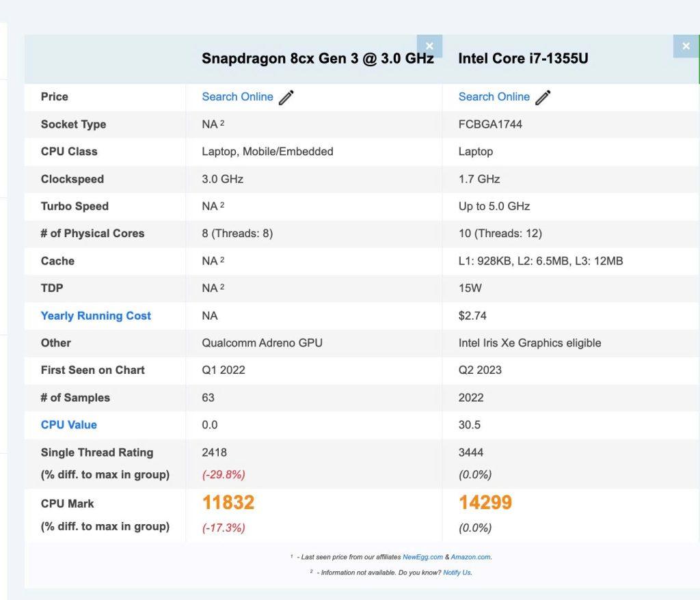The height and width of the screenshot is (600, 700).
Task: Open the CPU Value link
Action: tap(68, 425)
